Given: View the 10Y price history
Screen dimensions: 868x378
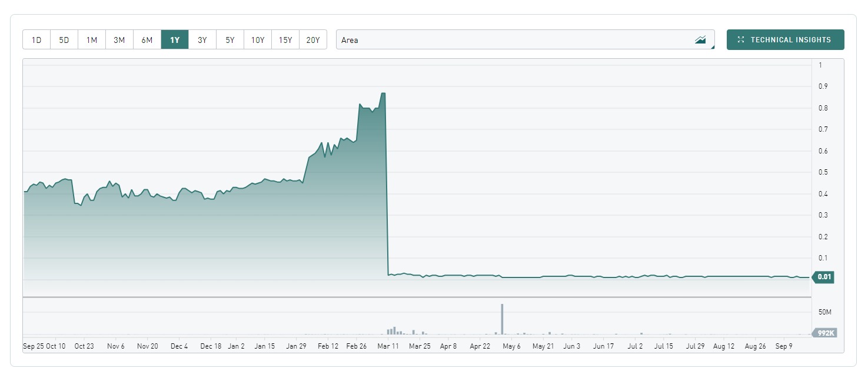Looking at the screenshot, I should point(258,40).
